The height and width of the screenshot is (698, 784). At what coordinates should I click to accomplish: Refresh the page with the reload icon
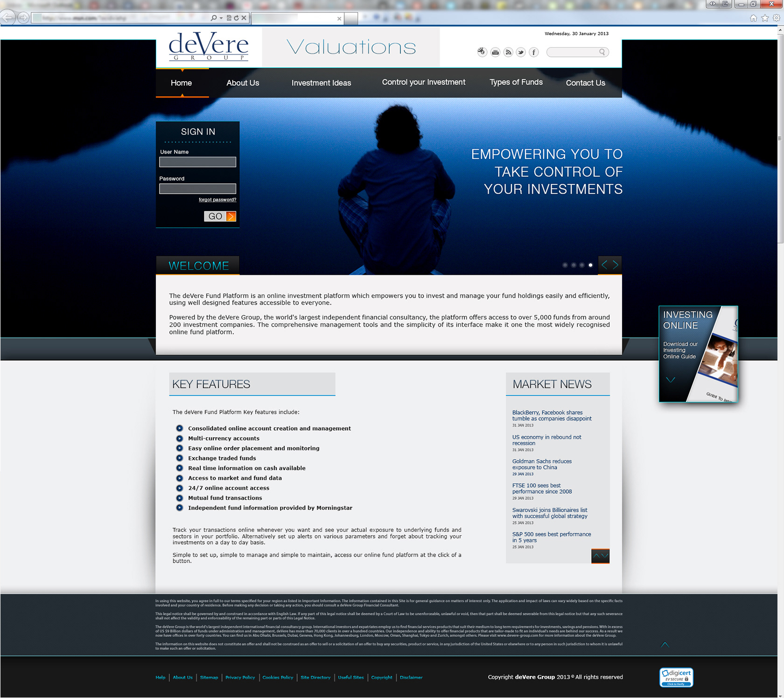(236, 18)
